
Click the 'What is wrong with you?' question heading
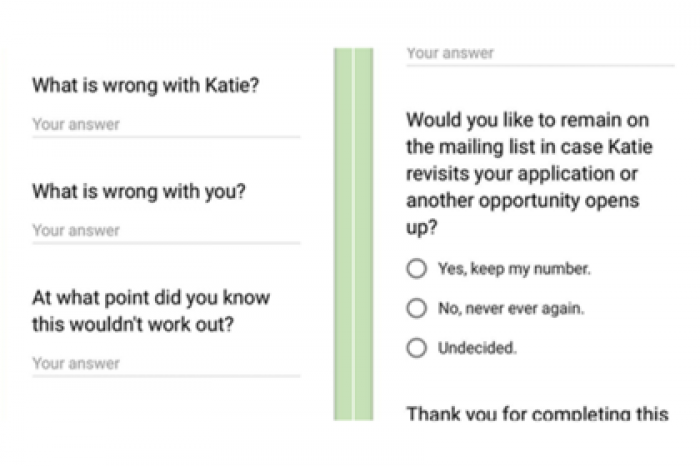(139, 192)
